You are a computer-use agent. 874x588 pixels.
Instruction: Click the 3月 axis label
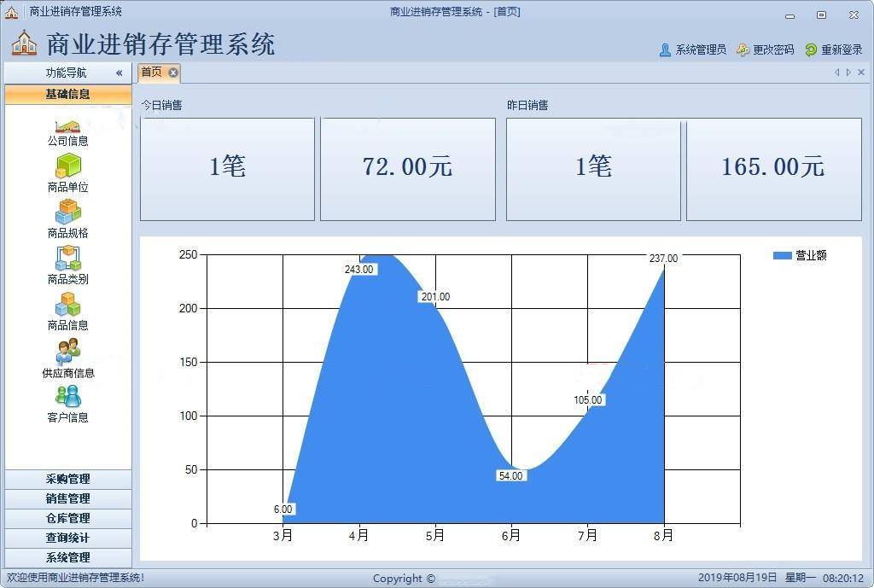[x=283, y=536]
